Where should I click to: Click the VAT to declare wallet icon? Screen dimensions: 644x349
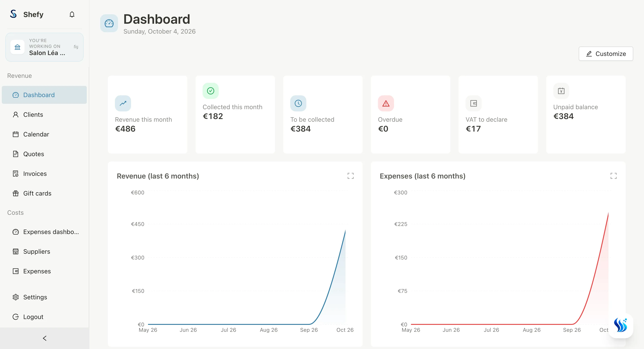coord(474,103)
